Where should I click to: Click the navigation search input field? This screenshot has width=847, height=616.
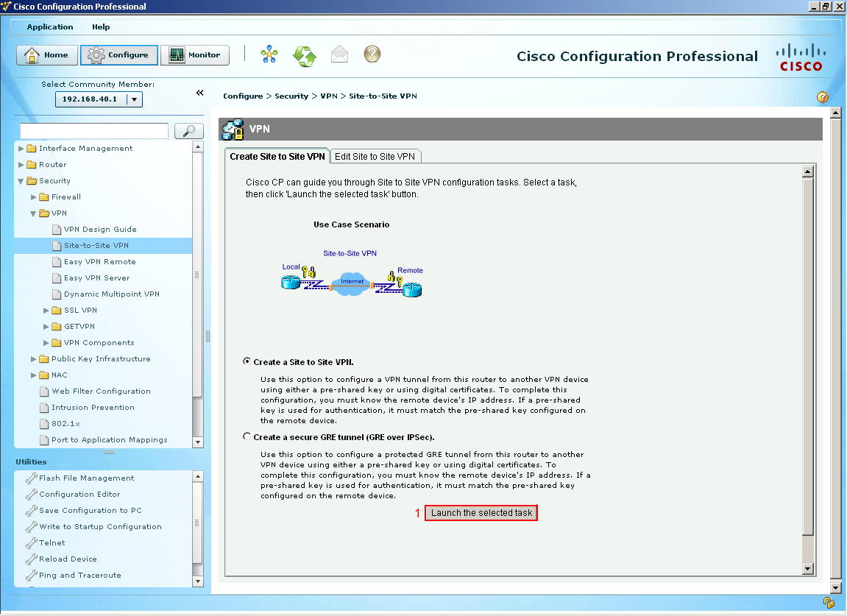coord(94,131)
